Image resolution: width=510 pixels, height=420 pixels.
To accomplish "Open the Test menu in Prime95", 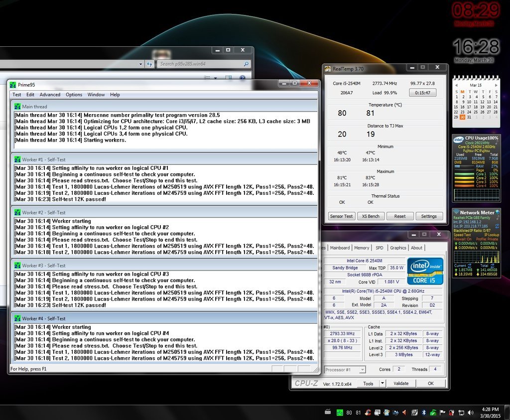I will click(16, 95).
